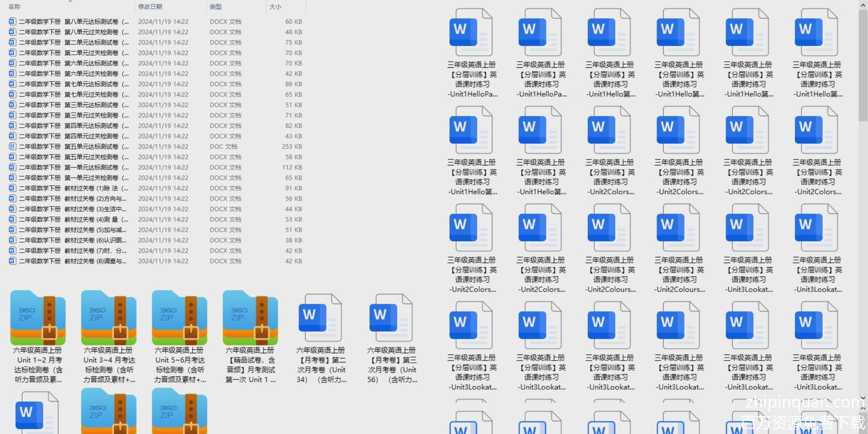
Task: Click the 类型 column header
Action: pos(216,7)
